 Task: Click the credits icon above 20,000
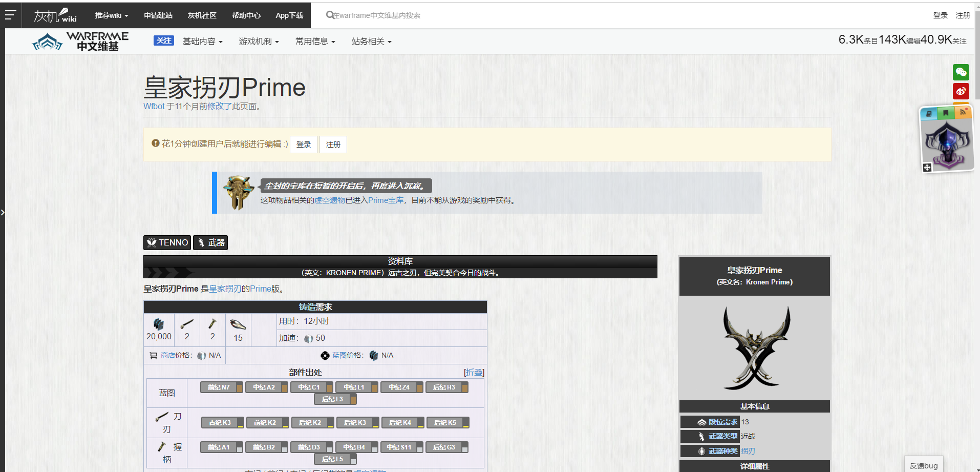[x=159, y=324]
